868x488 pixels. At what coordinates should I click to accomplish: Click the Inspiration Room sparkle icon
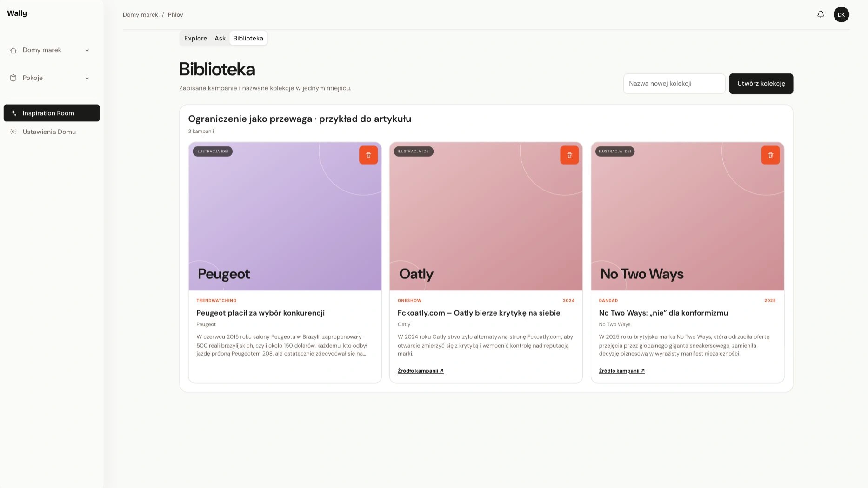(x=13, y=113)
